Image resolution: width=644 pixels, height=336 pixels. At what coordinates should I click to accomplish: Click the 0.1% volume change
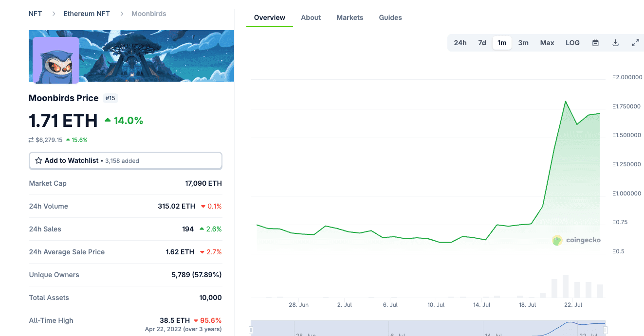click(x=211, y=206)
